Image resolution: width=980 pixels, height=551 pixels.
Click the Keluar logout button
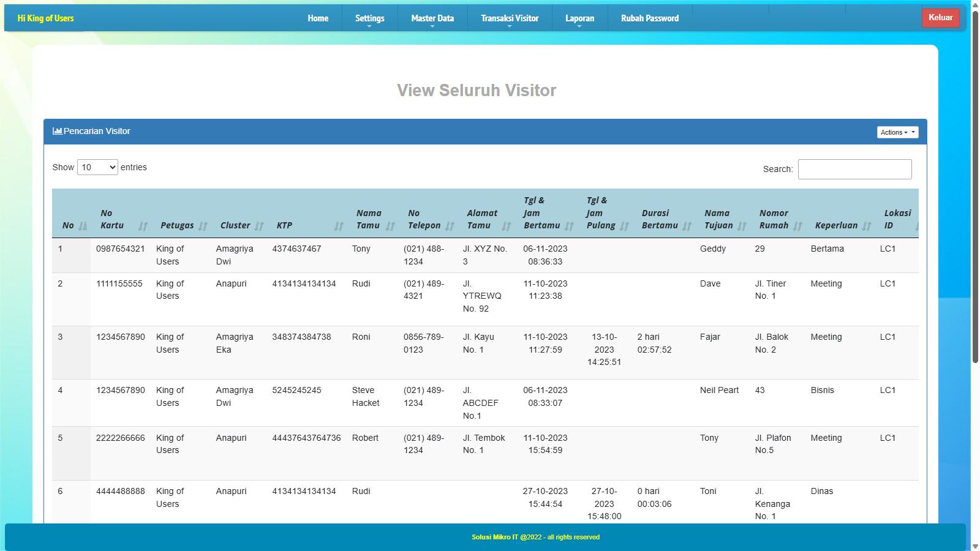[940, 18]
